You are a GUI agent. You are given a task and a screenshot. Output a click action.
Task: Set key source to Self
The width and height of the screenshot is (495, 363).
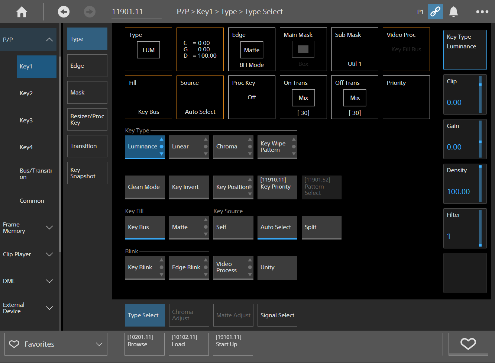pos(233,228)
